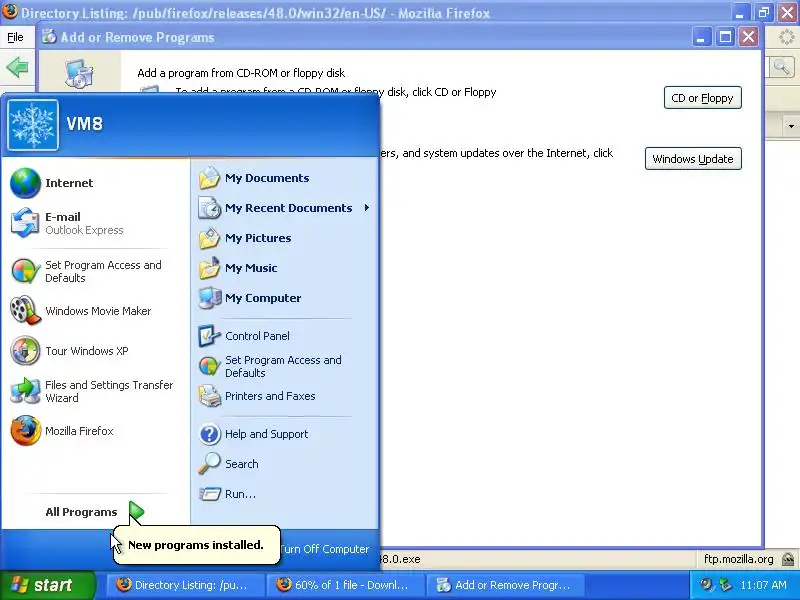Click the New programs installed balloon tip
Viewport: 800px width, 600px height.
[x=196, y=545]
